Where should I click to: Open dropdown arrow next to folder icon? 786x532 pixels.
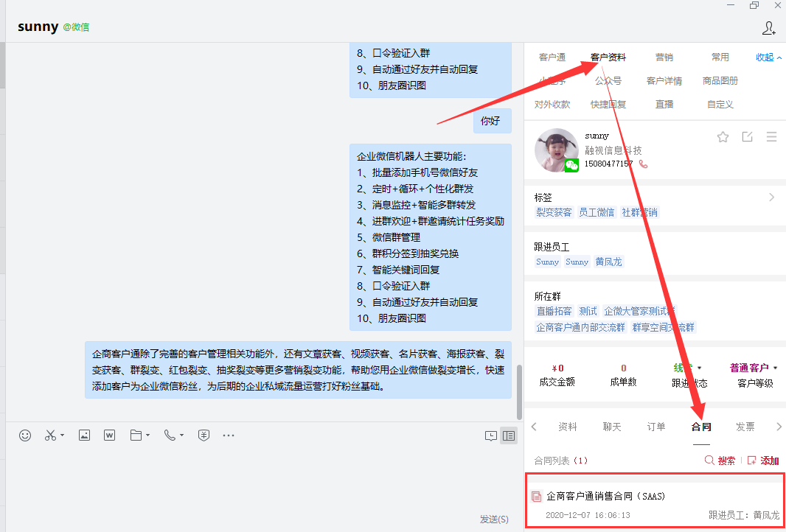[148, 435]
